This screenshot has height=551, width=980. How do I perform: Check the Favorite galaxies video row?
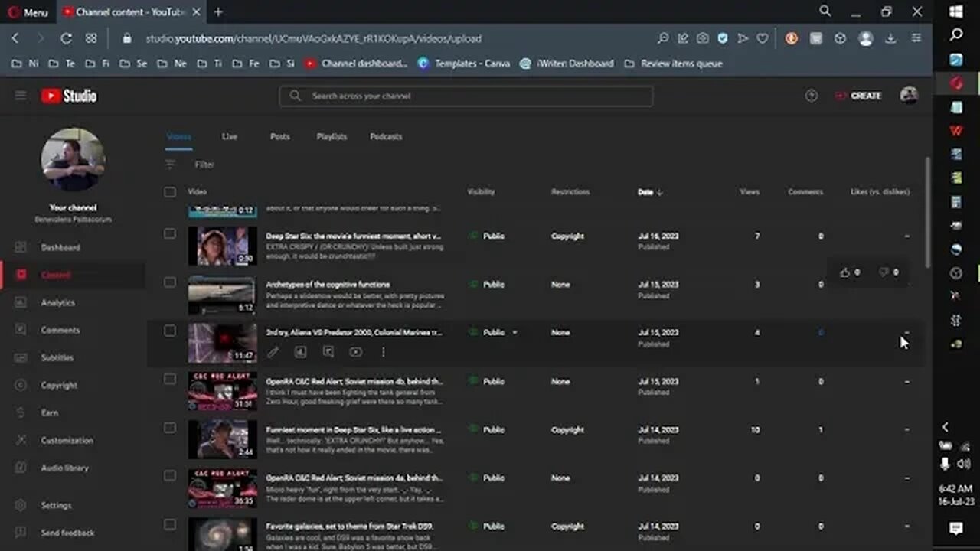(x=170, y=524)
